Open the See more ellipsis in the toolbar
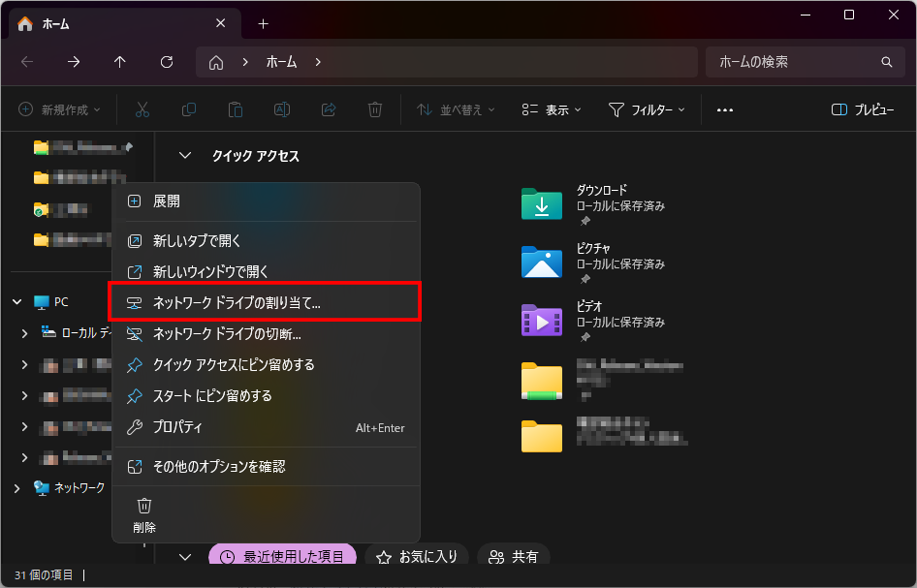917x588 pixels. point(724,109)
